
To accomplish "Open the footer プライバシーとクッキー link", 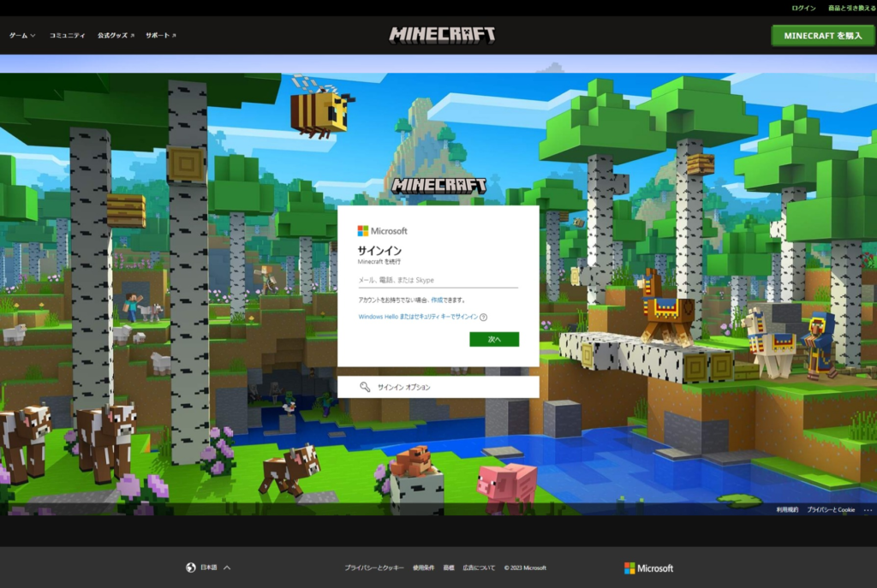I will click(x=374, y=567).
